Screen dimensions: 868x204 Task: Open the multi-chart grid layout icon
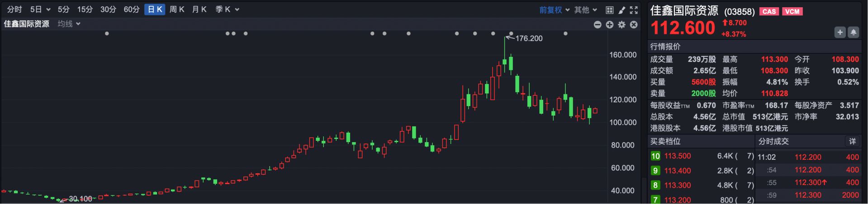point(610,10)
